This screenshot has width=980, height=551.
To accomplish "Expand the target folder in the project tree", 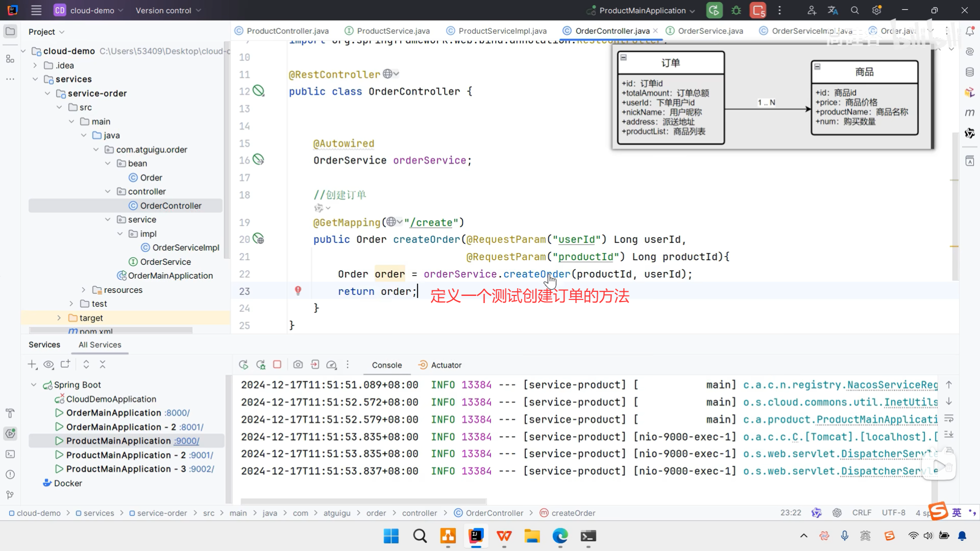I will (59, 318).
